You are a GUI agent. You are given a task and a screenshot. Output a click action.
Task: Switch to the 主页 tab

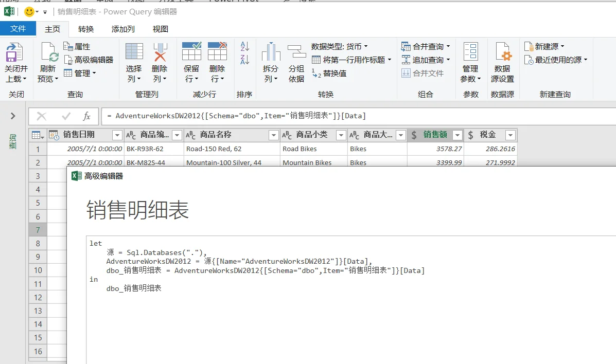(52, 29)
